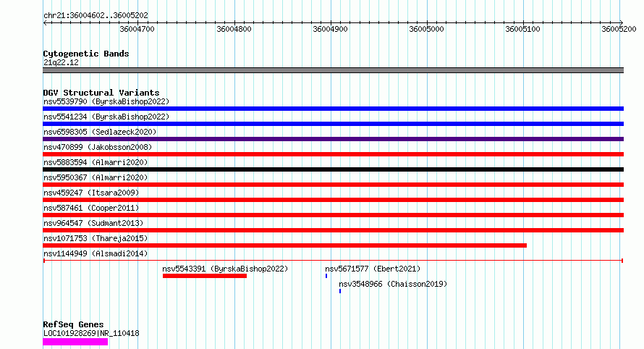Click ruler position 36004800
The width and height of the screenshot is (644, 349).
[x=234, y=29]
